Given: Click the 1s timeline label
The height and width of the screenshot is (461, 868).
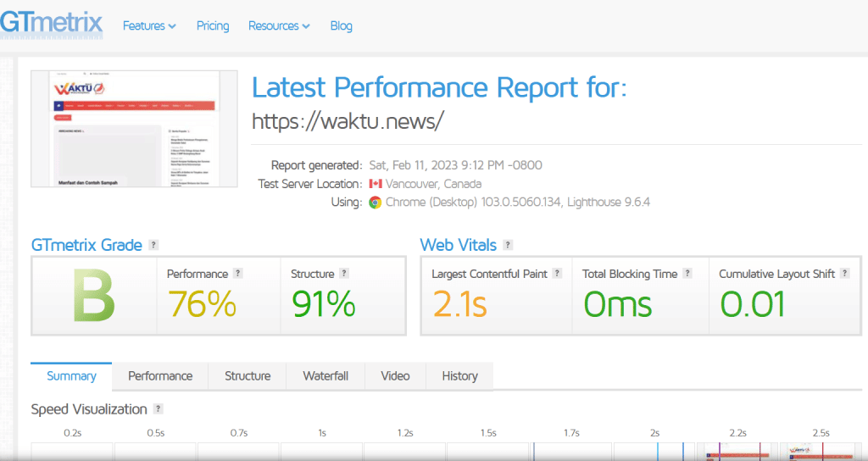Looking at the screenshot, I should 322,433.
